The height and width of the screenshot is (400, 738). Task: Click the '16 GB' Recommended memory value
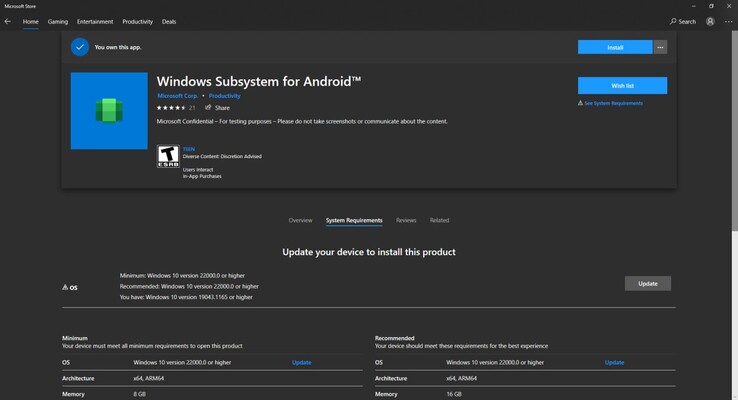click(454, 394)
